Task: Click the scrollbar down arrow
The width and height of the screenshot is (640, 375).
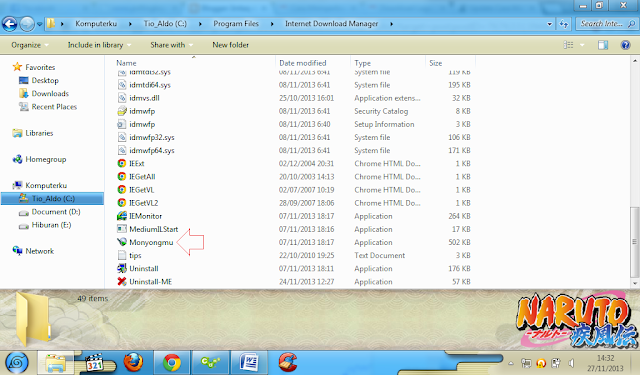Action: pyautogui.click(x=634, y=283)
